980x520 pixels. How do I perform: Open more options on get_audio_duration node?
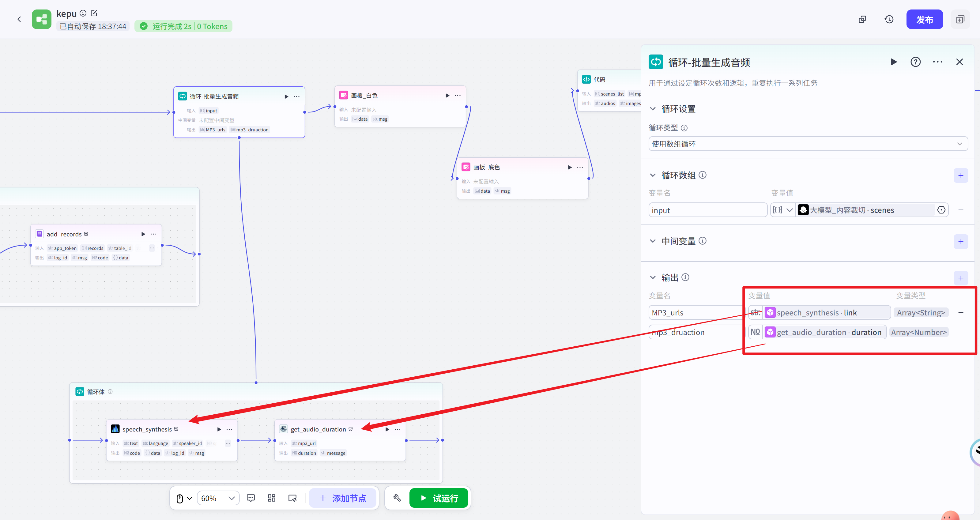click(x=398, y=429)
